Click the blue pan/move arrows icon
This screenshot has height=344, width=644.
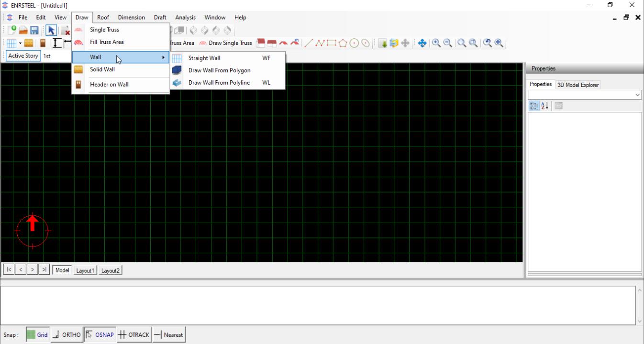click(x=422, y=43)
